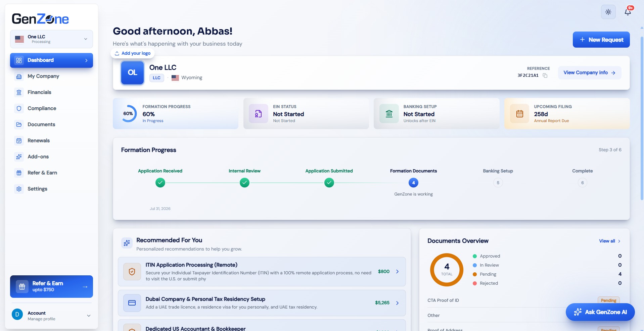Click the OL company logo avatar
Image resolution: width=644 pixels, height=331 pixels.
click(x=132, y=73)
